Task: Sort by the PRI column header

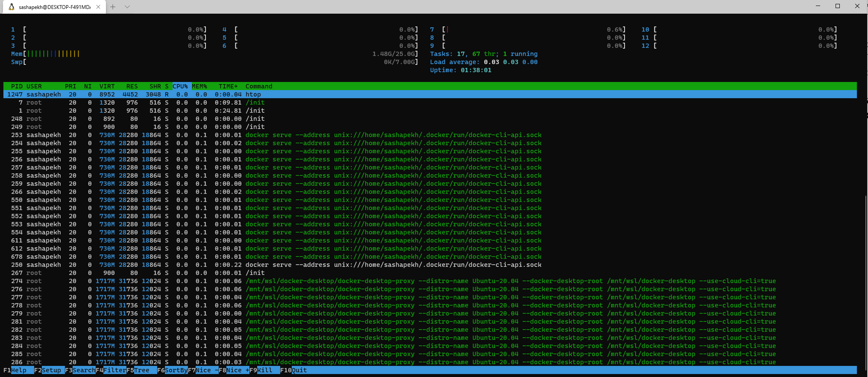Action: click(x=70, y=86)
